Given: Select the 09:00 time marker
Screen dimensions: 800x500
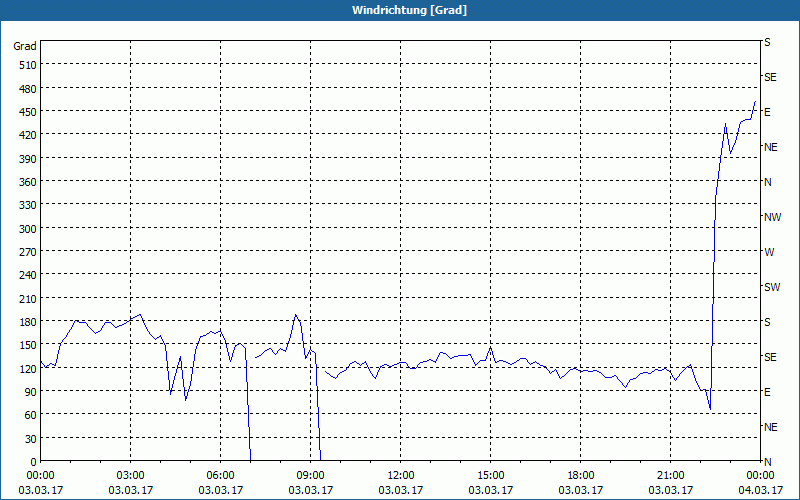Looking at the screenshot, I should 310,476.
